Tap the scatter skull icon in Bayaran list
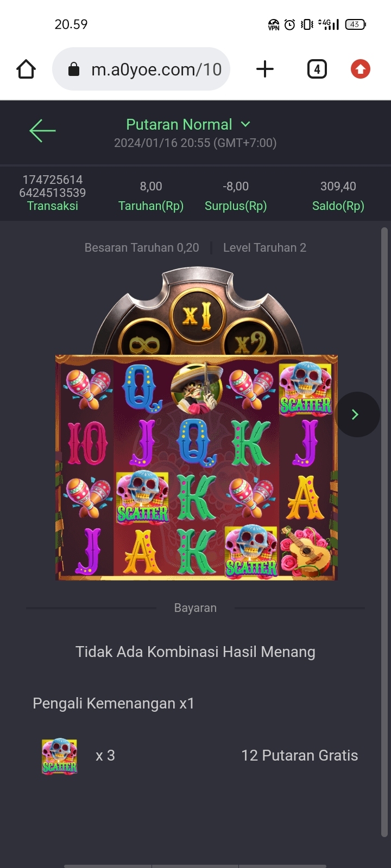 [60, 756]
